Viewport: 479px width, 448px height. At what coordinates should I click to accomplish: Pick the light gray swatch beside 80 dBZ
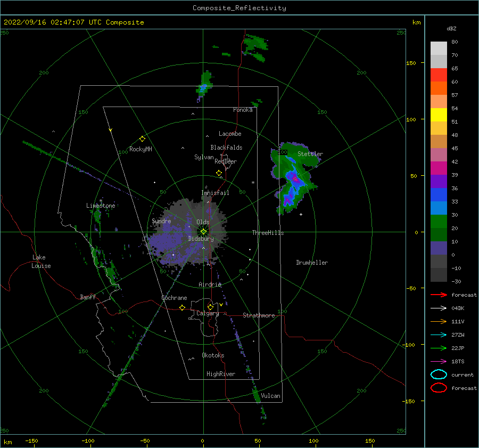click(439, 48)
